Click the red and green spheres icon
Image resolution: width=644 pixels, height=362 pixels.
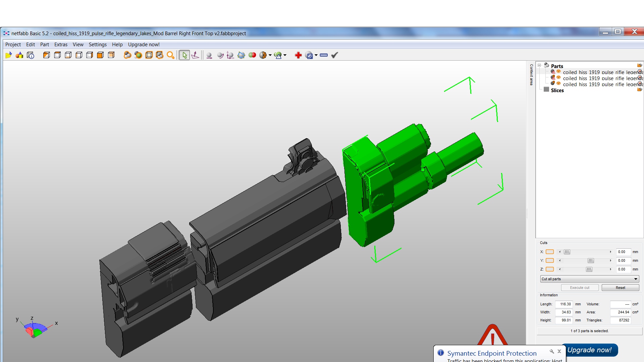[x=252, y=55]
